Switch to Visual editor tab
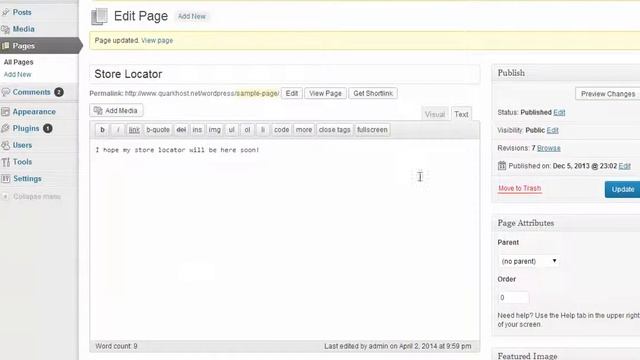640x360 pixels. [435, 114]
